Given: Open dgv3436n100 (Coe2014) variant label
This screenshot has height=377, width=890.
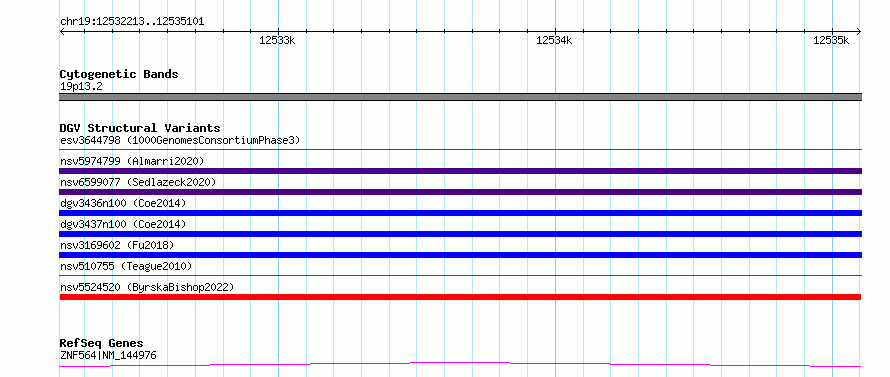Looking at the screenshot, I should 123,203.
